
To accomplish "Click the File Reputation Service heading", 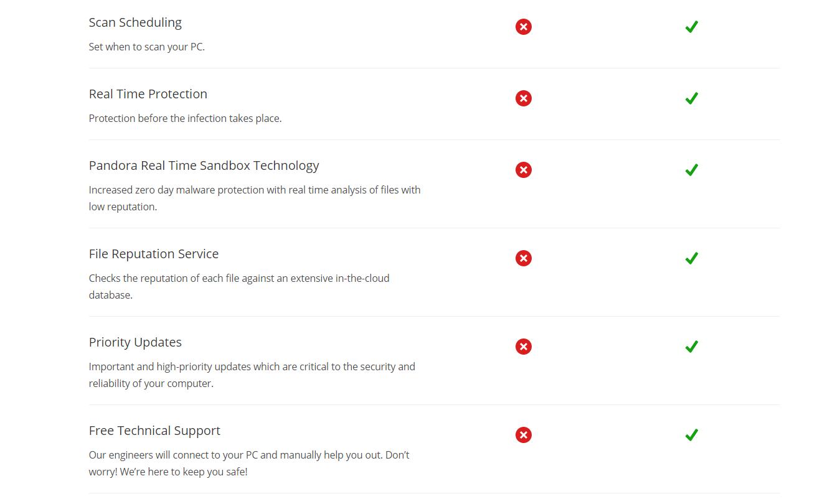I will tap(153, 254).
